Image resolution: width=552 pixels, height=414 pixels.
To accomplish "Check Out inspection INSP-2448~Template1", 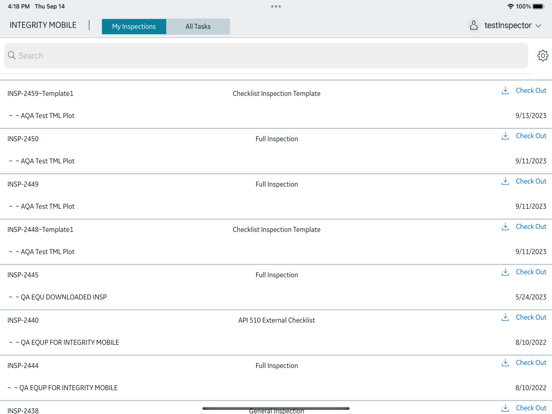I will click(x=531, y=227).
